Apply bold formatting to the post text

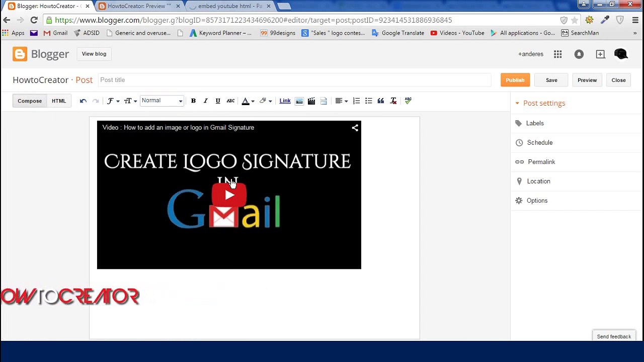coord(193,101)
